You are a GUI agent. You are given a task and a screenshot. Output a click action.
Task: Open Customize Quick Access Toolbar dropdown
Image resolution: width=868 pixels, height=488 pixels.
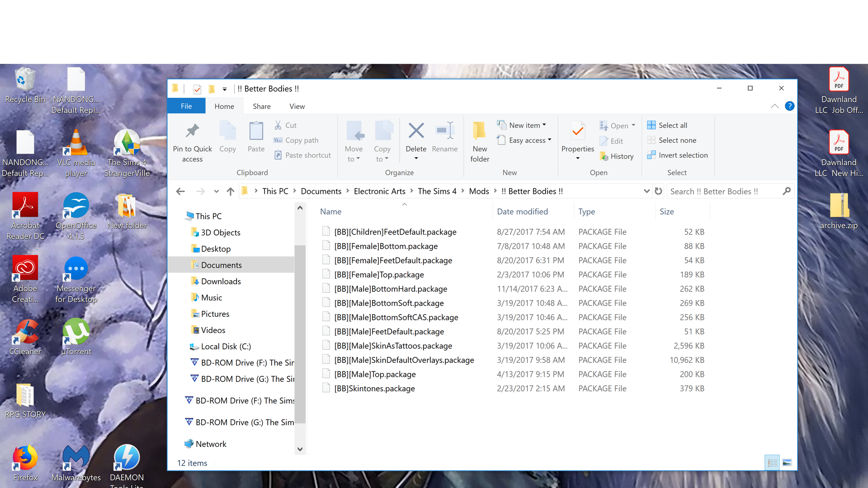click(x=225, y=89)
